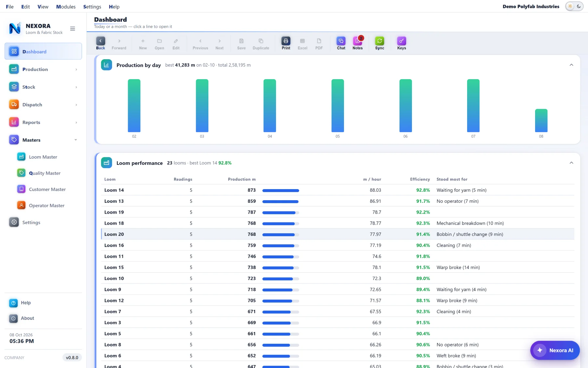Expand the Stock sidebar section
The height and width of the screenshot is (368, 588).
(43, 87)
